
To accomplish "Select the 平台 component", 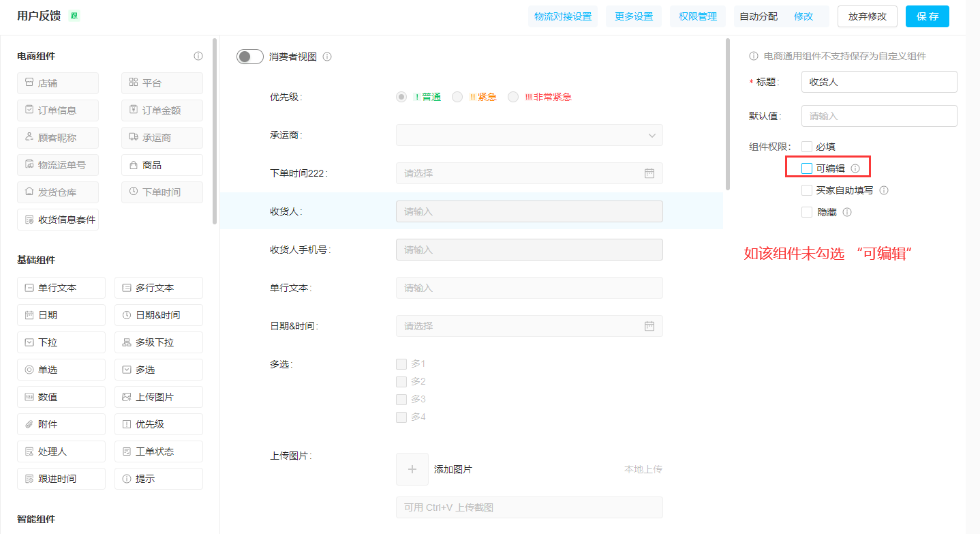I will tap(162, 83).
